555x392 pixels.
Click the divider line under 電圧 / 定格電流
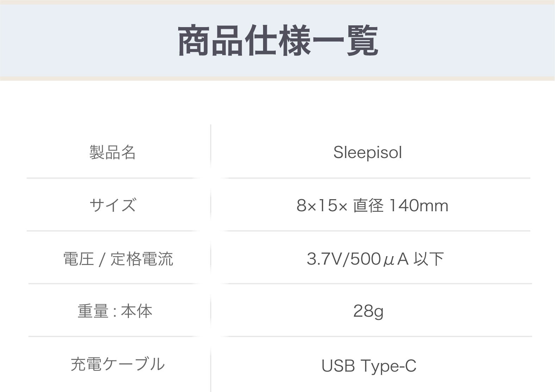pyautogui.click(x=113, y=283)
